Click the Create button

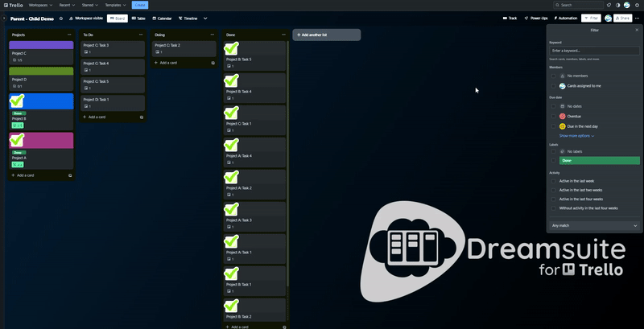pyautogui.click(x=140, y=6)
